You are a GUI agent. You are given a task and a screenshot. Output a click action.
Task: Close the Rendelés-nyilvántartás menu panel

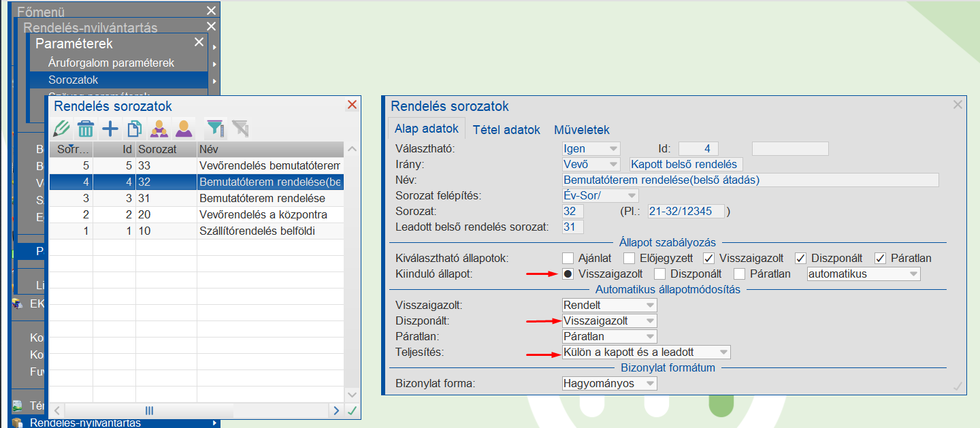[211, 27]
